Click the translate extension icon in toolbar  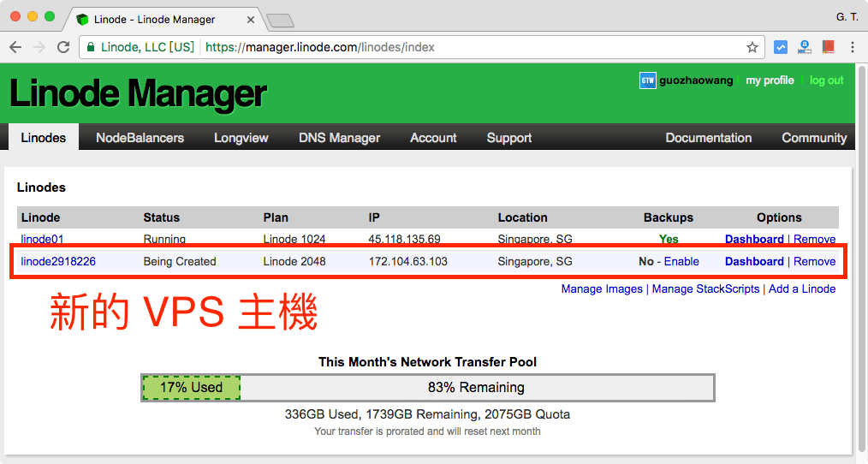[805, 47]
